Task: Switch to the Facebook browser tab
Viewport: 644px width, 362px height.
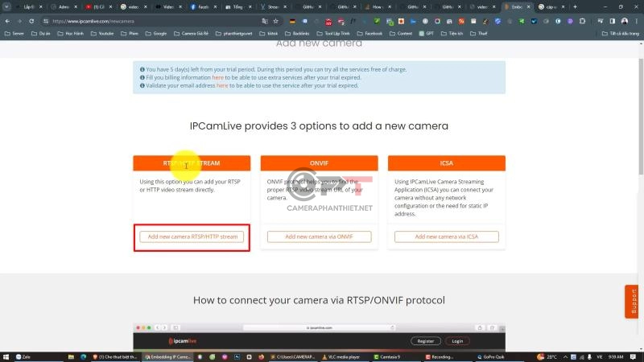Action: 203,6
